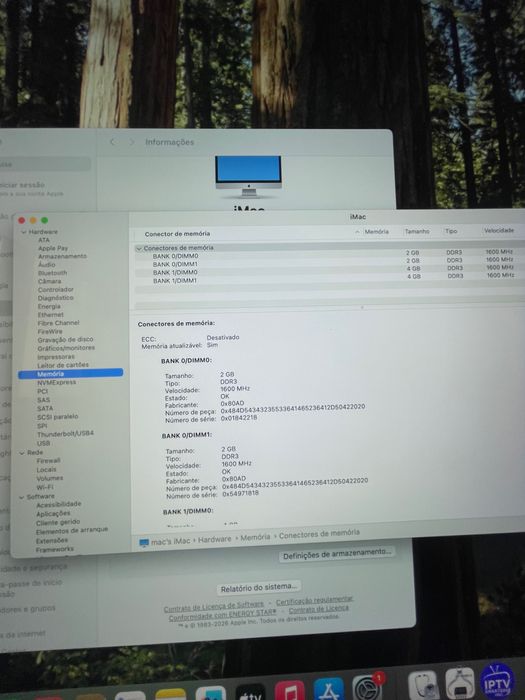Select Thunderbolt/USB4 in the sidebar
This screenshot has height=700, width=525.
click(65, 433)
